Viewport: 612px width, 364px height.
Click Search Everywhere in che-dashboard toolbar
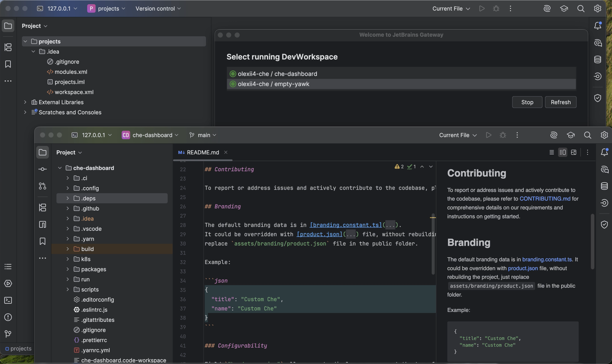click(587, 135)
